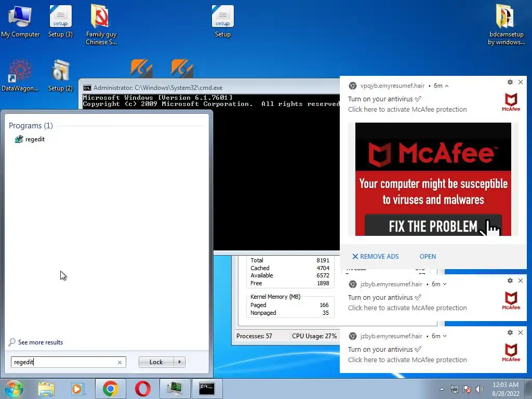Select the DataWagon shortcut icon

tap(20, 75)
